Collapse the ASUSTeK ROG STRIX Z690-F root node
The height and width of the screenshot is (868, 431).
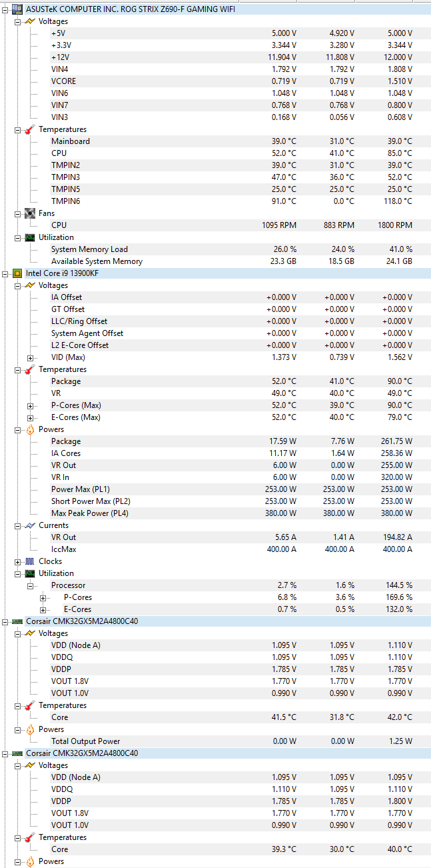[6, 9]
